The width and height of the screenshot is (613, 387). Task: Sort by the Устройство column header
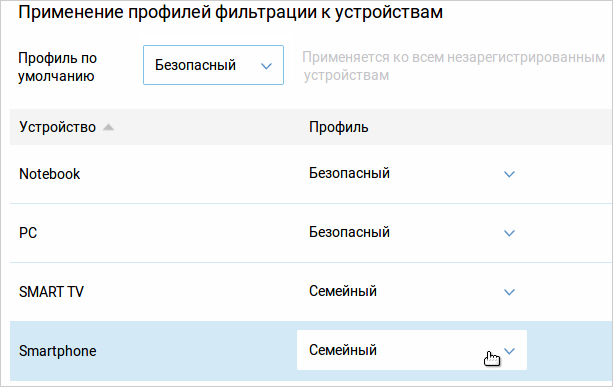(x=57, y=127)
